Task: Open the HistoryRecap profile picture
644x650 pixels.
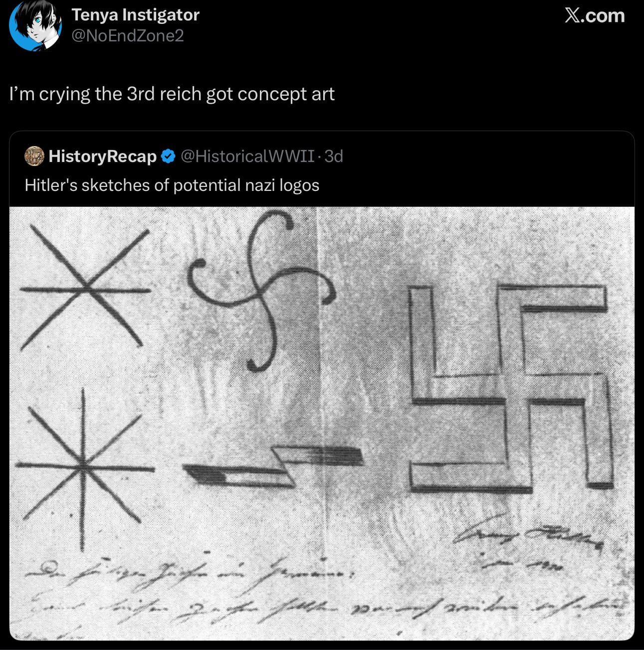Action: [x=34, y=156]
